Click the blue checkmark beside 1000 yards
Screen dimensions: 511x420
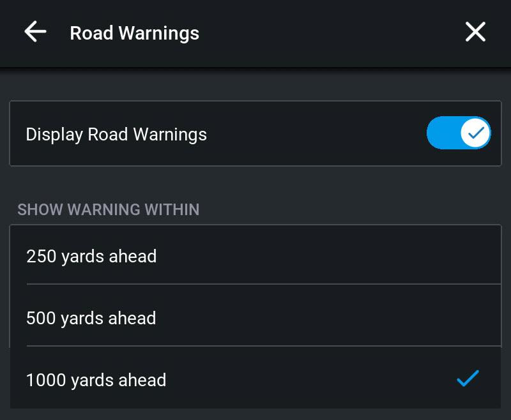tap(468, 379)
